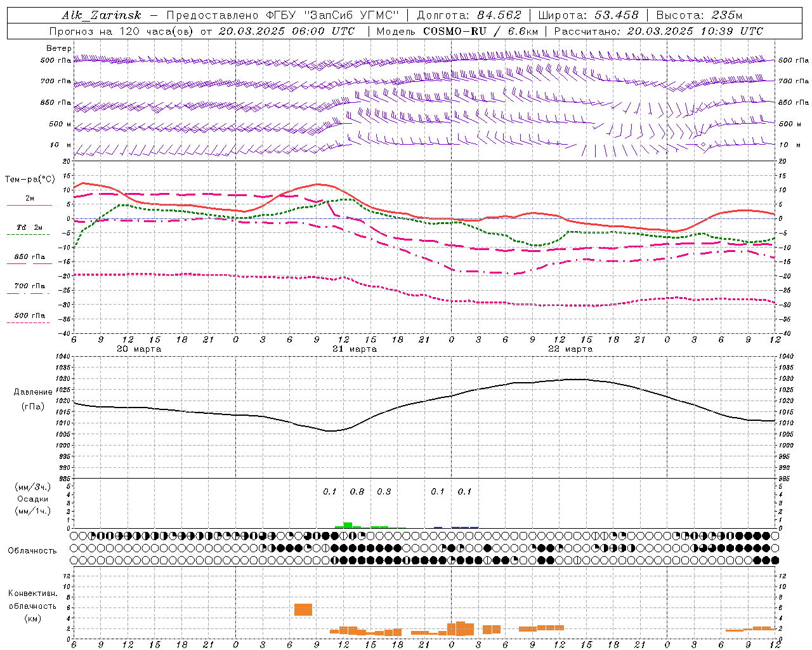Click the Осадки precipitation label
Image resolution: width=812 pixels, height=650 pixels.
(33, 499)
